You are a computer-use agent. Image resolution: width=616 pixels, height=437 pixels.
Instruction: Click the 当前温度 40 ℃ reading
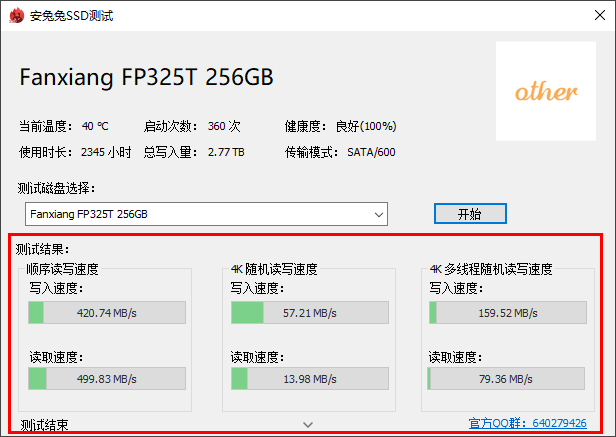coord(95,127)
